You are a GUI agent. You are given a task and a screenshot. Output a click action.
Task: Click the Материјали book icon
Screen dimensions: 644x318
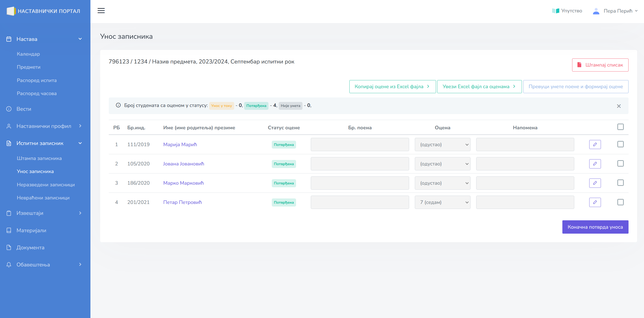coord(9,230)
